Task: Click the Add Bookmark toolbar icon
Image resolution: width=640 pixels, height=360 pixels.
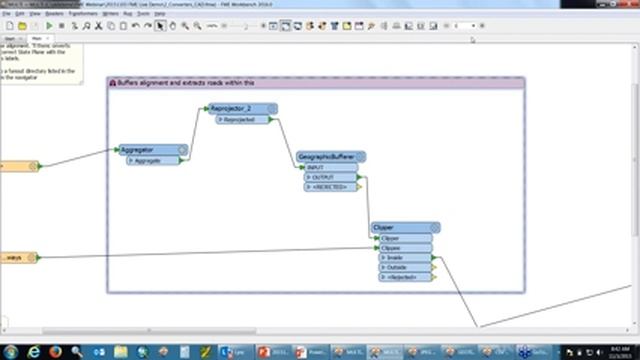Action: [x=359, y=26]
